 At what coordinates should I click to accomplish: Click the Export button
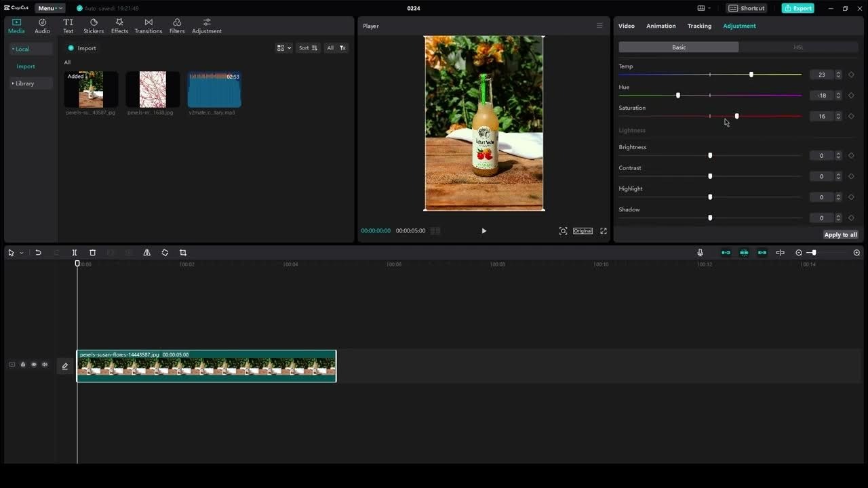click(797, 7)
